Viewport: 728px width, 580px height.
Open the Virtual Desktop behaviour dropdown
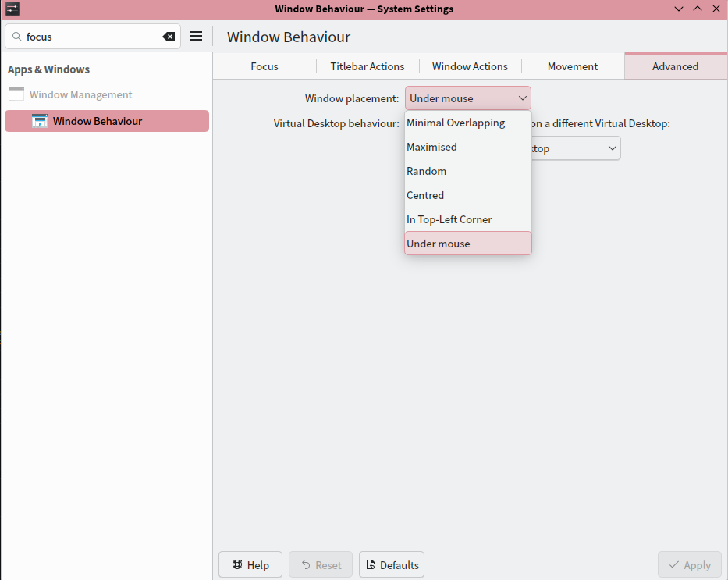[576, 148]
